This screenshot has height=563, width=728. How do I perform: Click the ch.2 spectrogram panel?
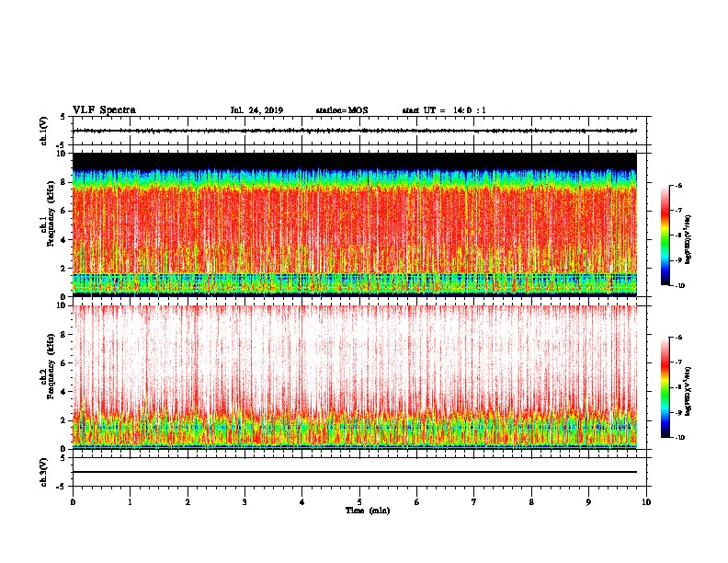(x=355, y=377)
